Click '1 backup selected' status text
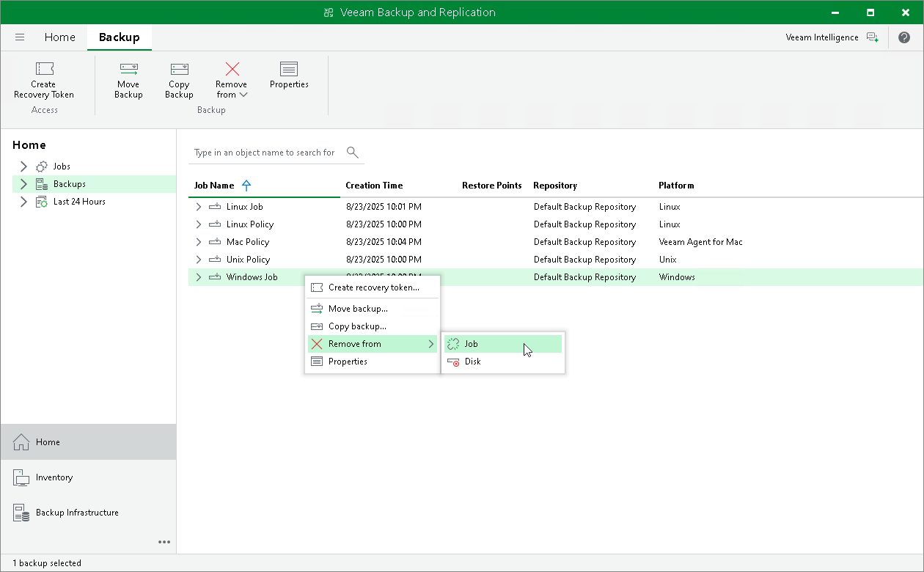The image size is (924, 572). (x=47, y=563)
